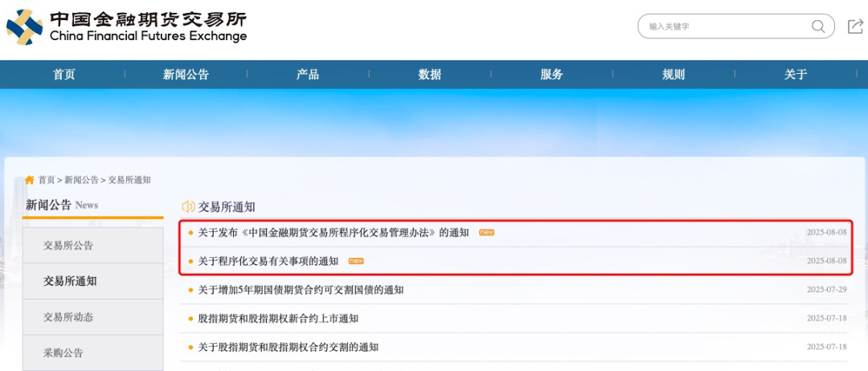Click the new badge on 程序化交易管理办法 notice

click(x=486, y=232)
